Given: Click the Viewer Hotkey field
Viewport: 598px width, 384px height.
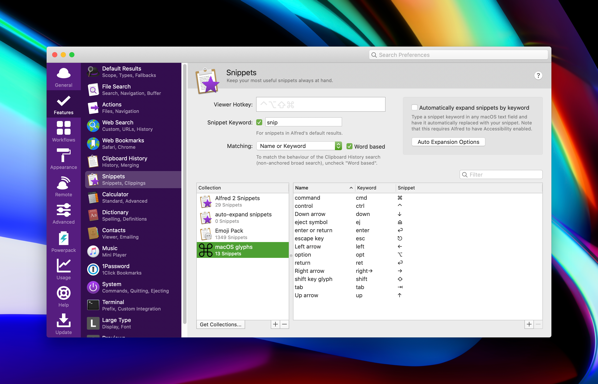Looking at the screenshot, I should (x=321, y=104).
